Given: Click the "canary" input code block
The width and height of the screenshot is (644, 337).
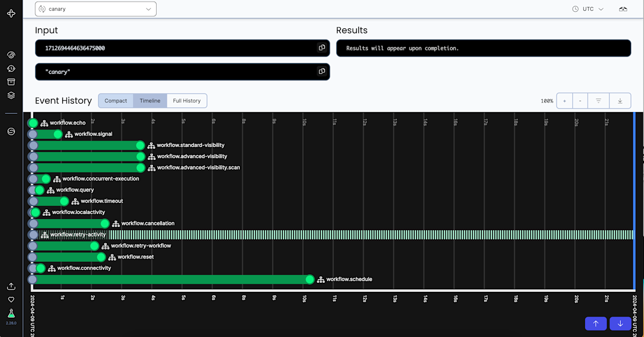Looking at the screenshot, I should (x=182, y=71).
